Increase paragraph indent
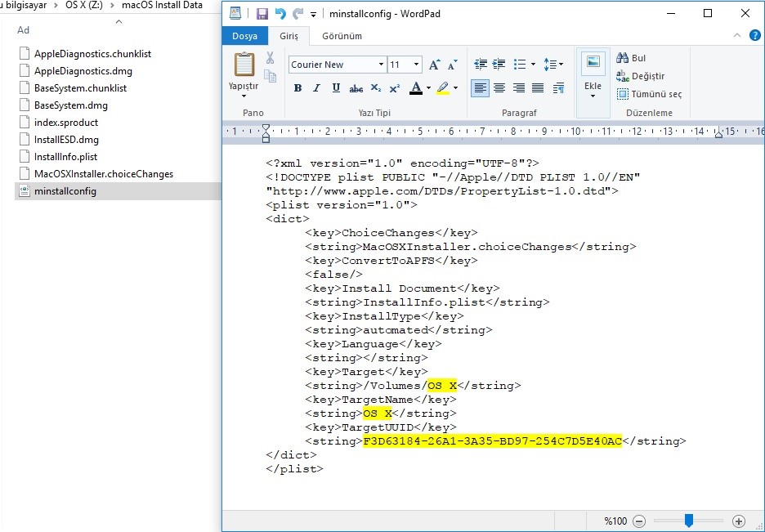This screenshot has height=532, width=765. [x=499, y=65]
